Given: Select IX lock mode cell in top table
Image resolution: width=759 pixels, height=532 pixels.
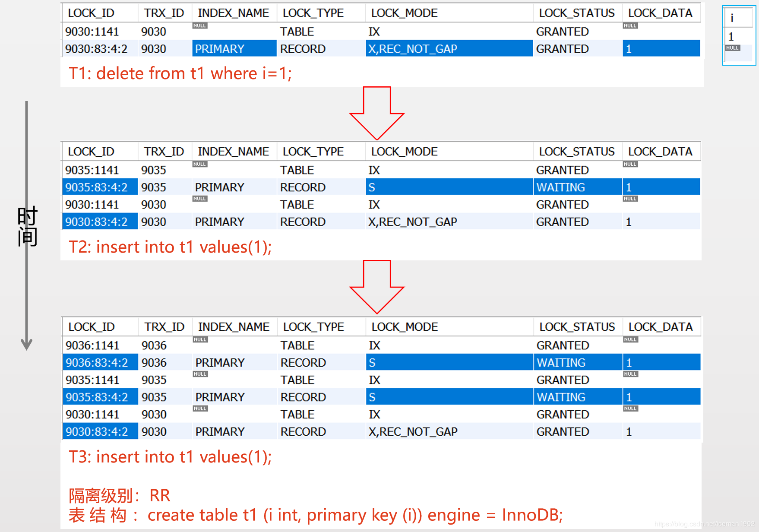Looking at the screenshot, I should pos(449,31).
